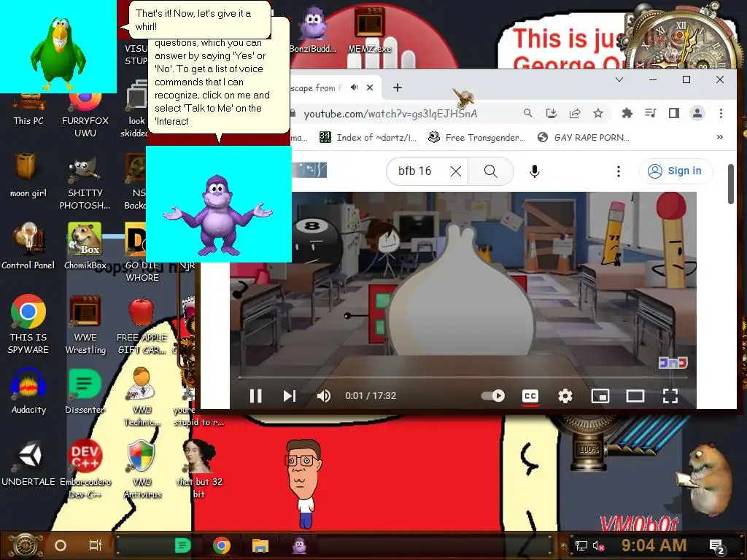Viewport: 747px width, 560px height.
Task: Pause the YouTube video
Action: pyautogui.click(x=256, y=396)
